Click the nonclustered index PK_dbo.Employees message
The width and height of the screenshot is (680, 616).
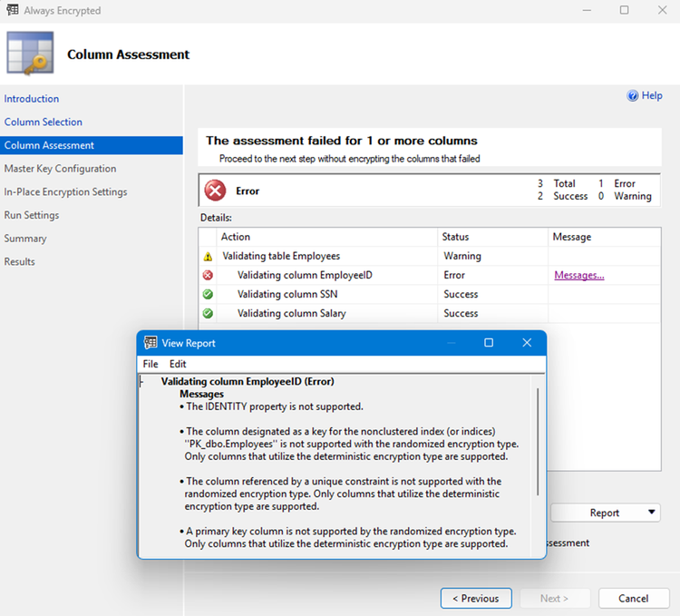tap(349, 444)
